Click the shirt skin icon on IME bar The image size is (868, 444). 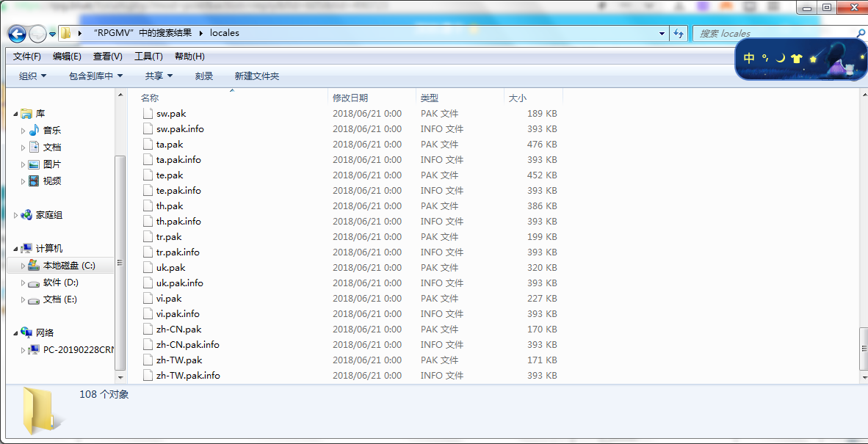pyautogui.click(x=797, y=59)
